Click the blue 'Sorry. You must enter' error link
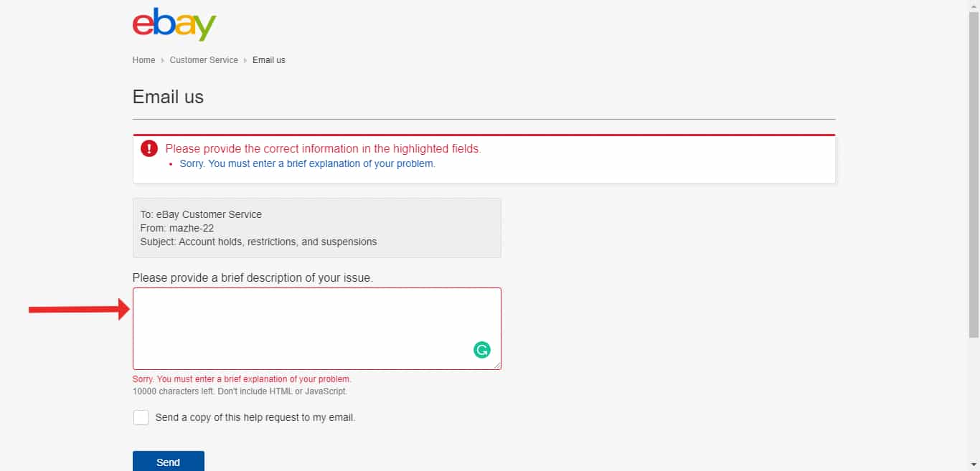Screen dimensions: 980x471 pos(308,163)
